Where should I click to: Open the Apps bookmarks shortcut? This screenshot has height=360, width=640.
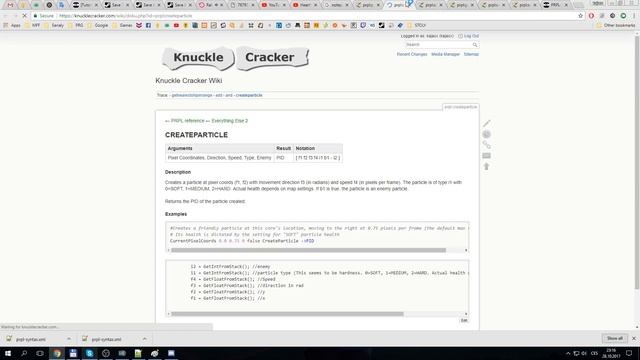coord(12,25)
